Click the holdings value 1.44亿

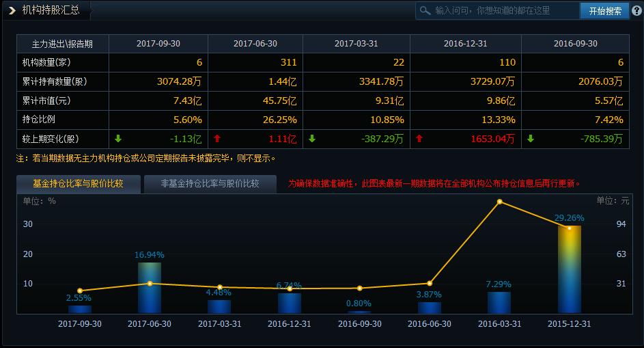282,81
